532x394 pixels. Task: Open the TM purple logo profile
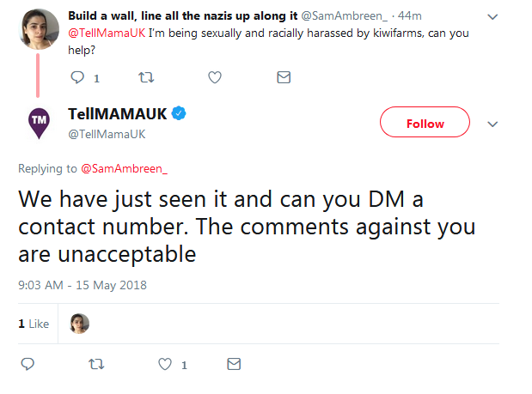click(39, 123)
